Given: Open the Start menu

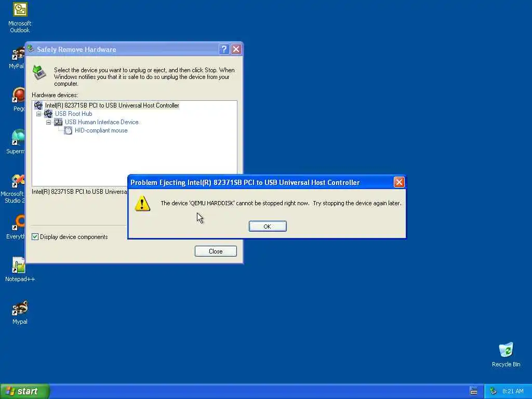Looking at the screenshot, I should click(x=24, y=391).
